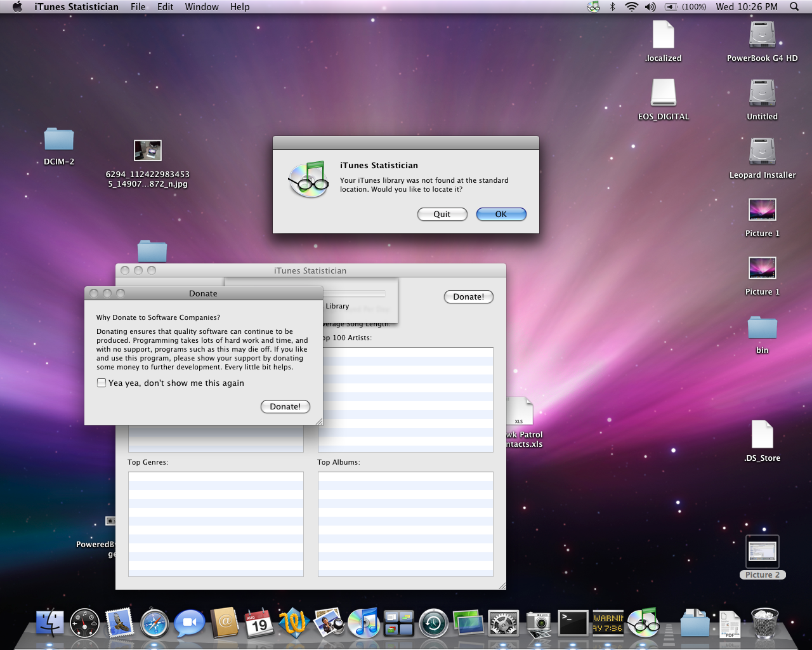Click iTunes Statistician icon in the Dock
The height and width of the screenshot is (650, 812).
643,622
